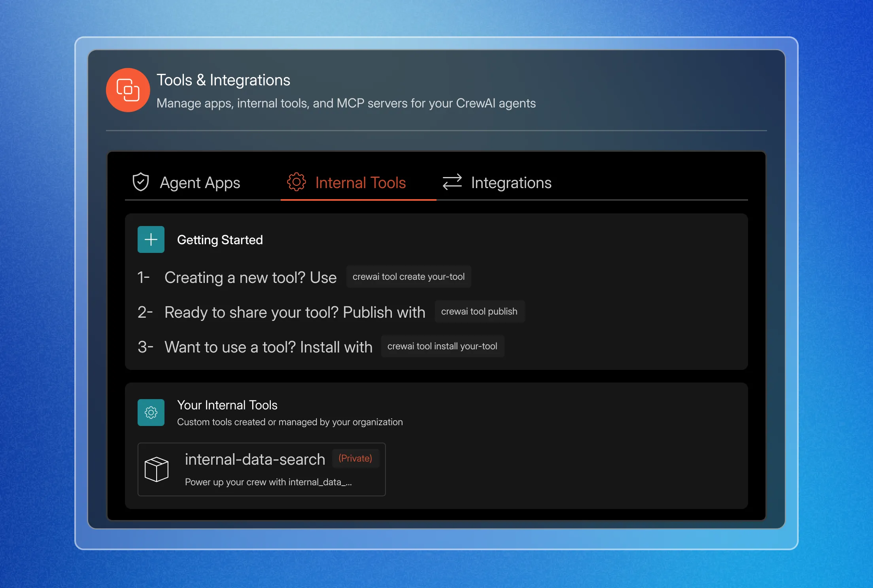Click the Getting Started heading
The height and width of the screenshot is (588, 873).
point(220,240)
